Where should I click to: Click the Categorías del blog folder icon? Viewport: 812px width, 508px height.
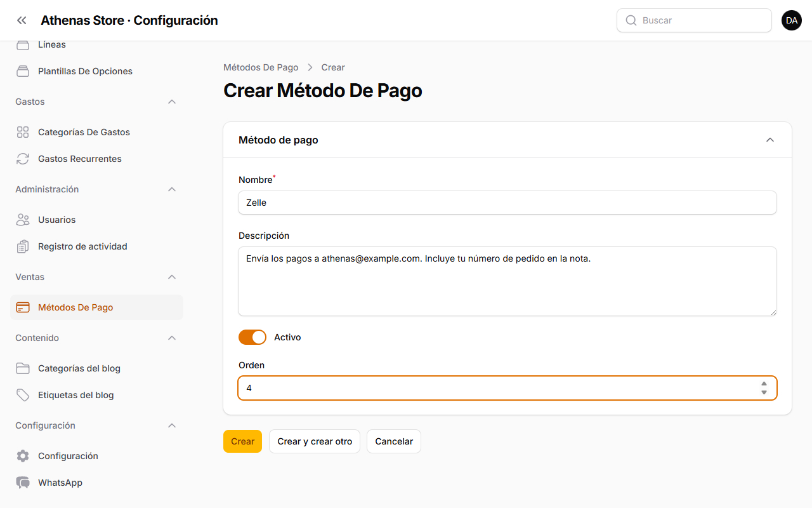point(23,368)
